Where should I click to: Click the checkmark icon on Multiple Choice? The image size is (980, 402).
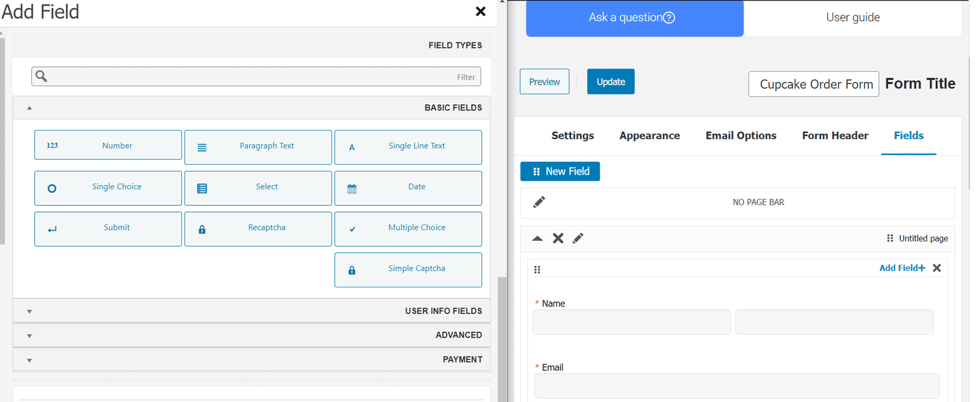352,229
